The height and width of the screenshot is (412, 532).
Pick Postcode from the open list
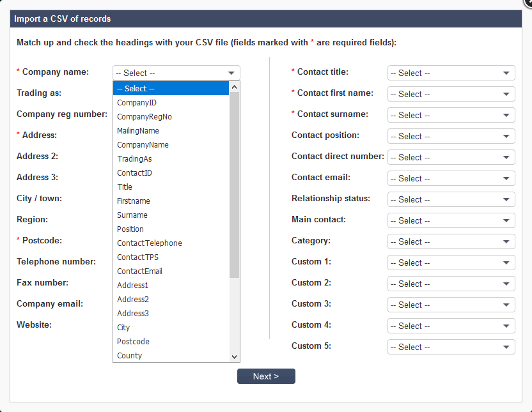133,341
